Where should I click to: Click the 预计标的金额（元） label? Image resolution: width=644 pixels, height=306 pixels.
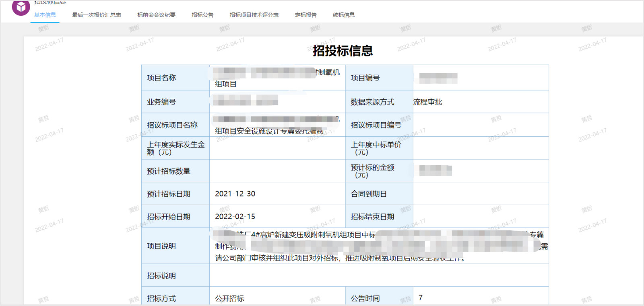pos(373,171)
